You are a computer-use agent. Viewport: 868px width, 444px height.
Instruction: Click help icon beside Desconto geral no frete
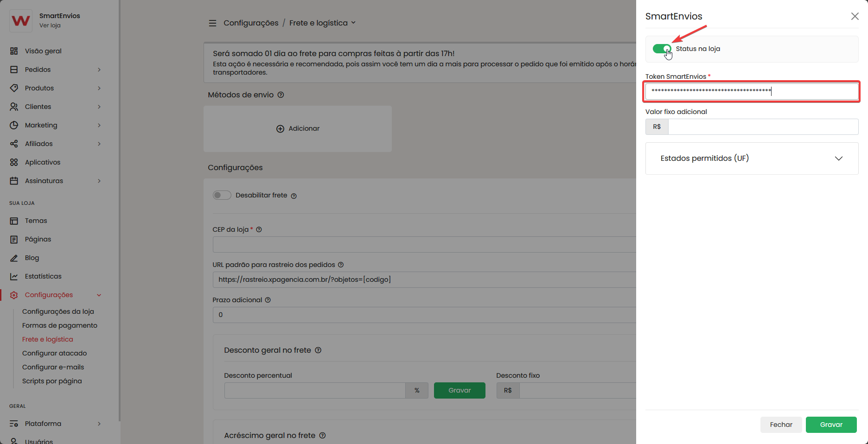[318, 350]
